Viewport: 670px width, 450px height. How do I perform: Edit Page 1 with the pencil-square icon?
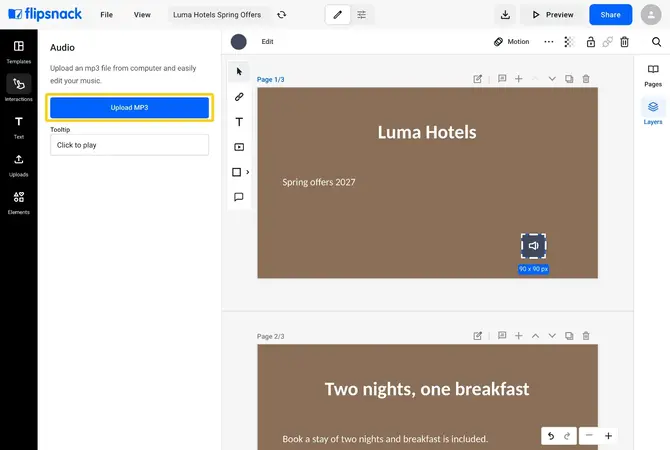[x=477, y=79]
